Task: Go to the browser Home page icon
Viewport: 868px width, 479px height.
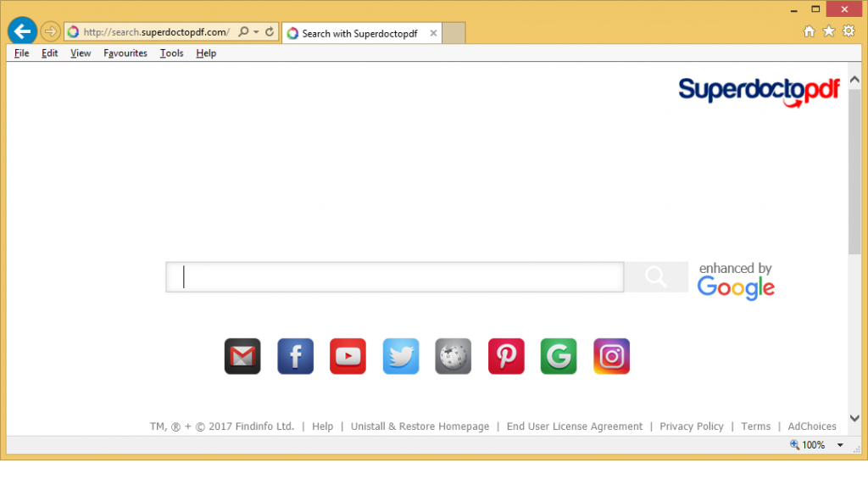Action: [x=809, y=31]
